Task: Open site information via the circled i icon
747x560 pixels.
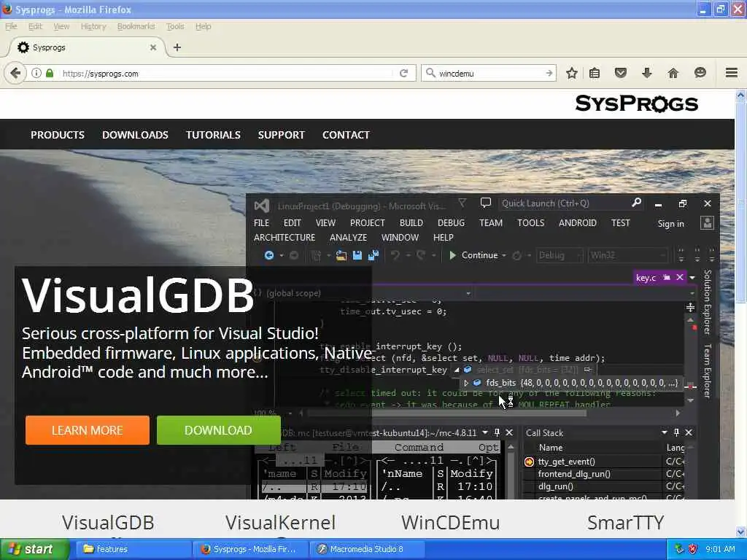Action: pos(36,73)
